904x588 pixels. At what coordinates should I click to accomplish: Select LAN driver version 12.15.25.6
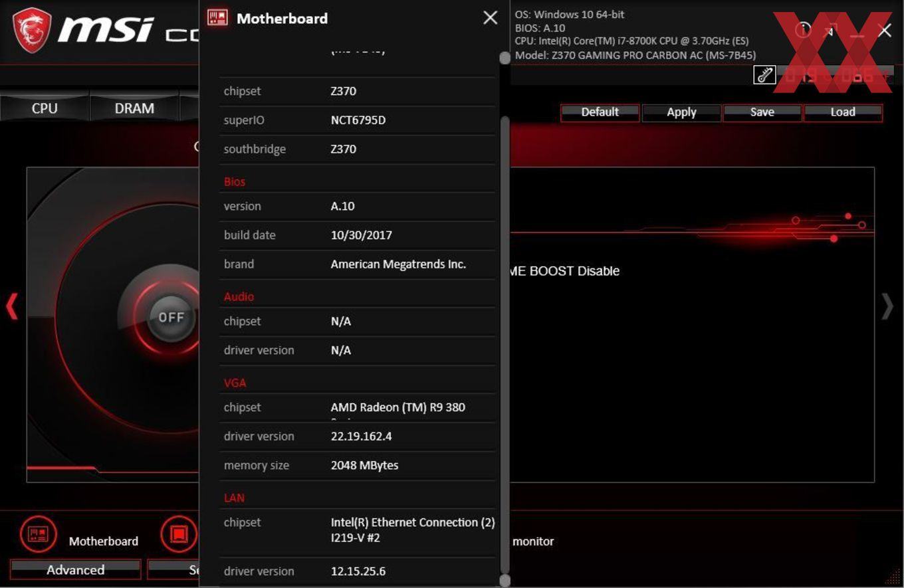coord(358,571)
